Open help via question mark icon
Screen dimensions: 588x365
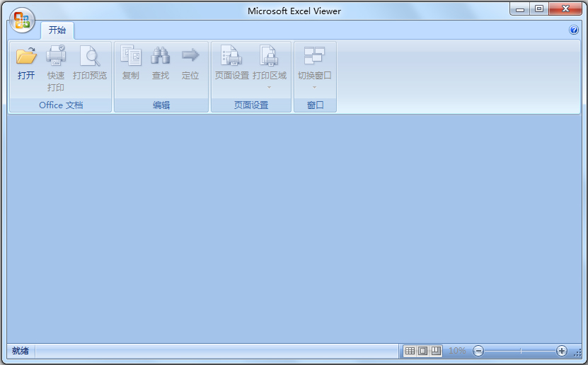tap(573, 30)
